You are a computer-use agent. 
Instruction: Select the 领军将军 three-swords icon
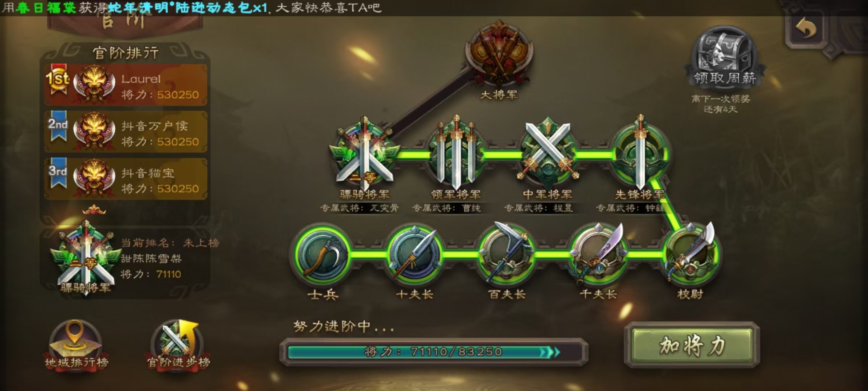pyautogui.click(x=456, y=153)
